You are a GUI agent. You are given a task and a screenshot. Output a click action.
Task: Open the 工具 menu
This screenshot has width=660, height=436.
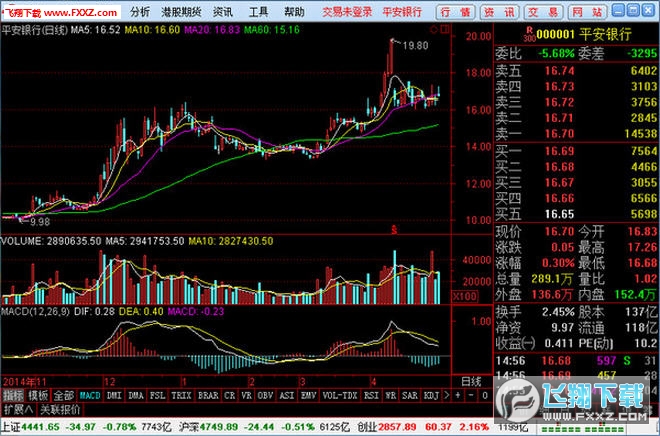point(258,12)
